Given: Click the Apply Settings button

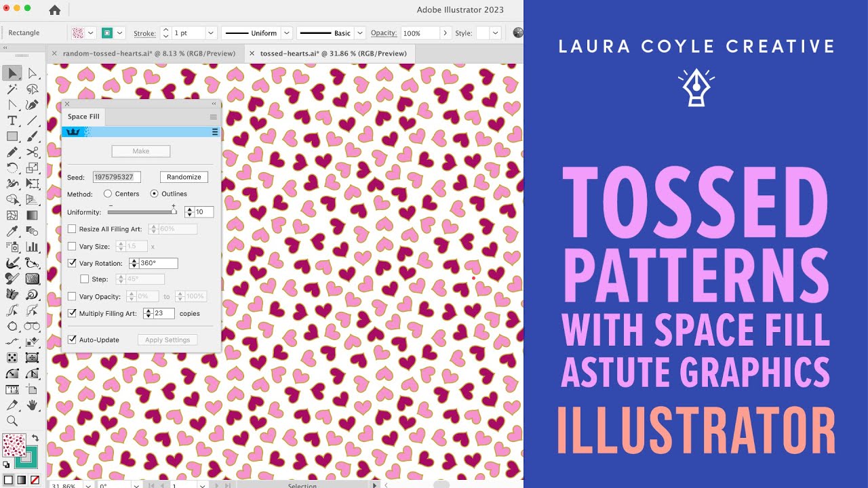Looking at the screenshot, I should [x=167, y=340].
